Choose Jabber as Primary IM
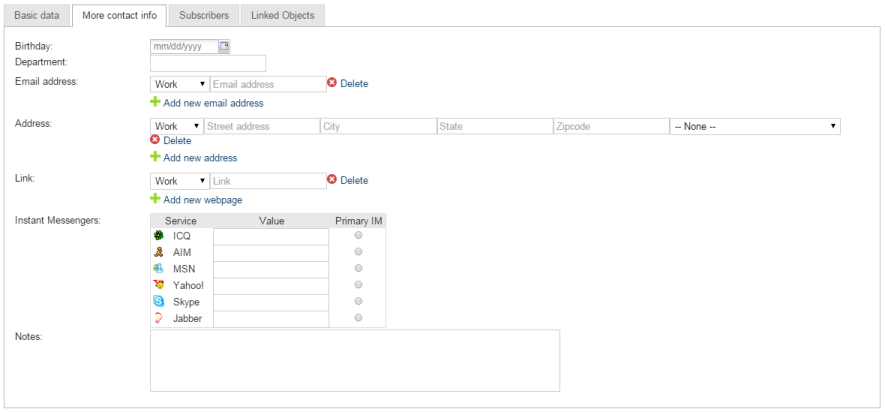The width and height of the screenshot is (885, 412). point(358,318)
